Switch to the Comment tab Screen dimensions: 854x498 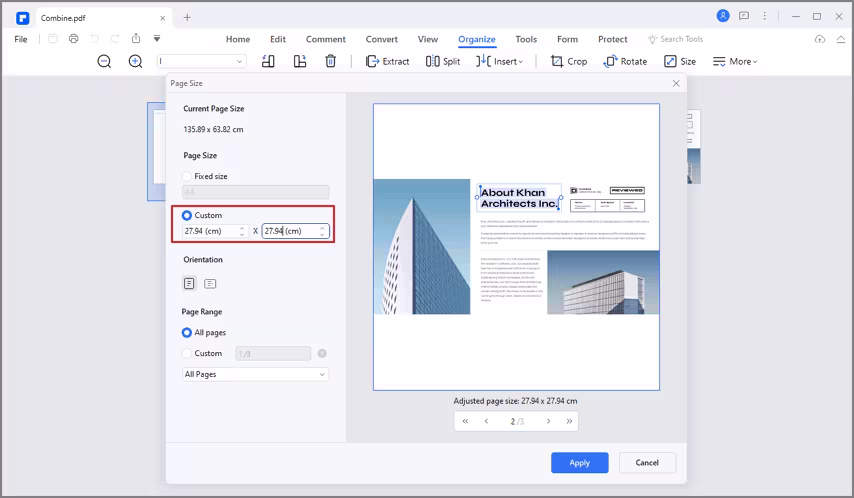(326, 39)
